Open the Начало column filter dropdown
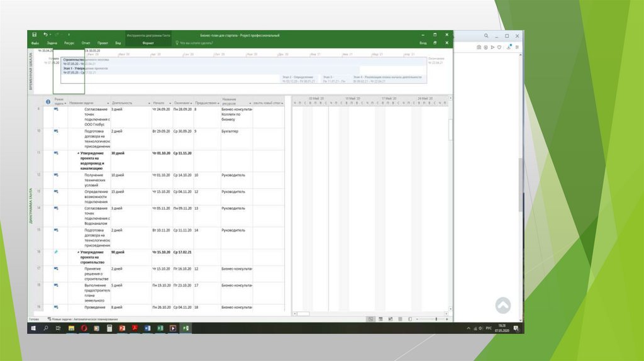This screenshot has width=644, height=361. (169, 102)
